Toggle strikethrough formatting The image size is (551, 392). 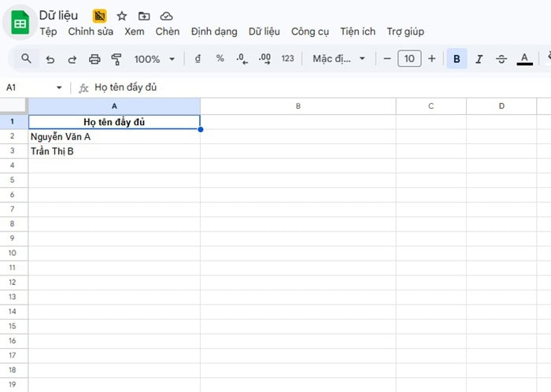click(501, 59)
